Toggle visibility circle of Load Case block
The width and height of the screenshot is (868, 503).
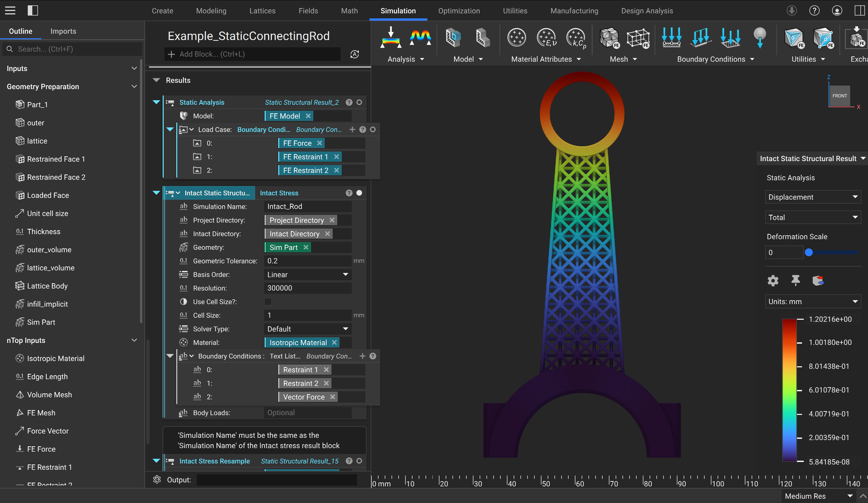click(x=373, y=129)
